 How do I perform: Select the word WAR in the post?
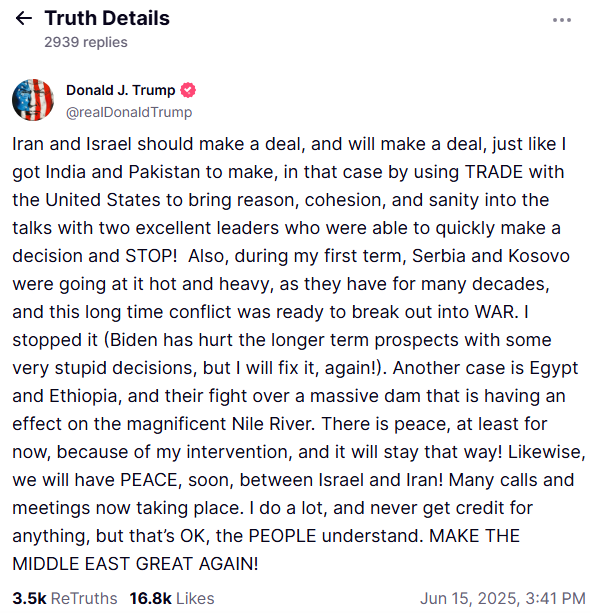497,312
